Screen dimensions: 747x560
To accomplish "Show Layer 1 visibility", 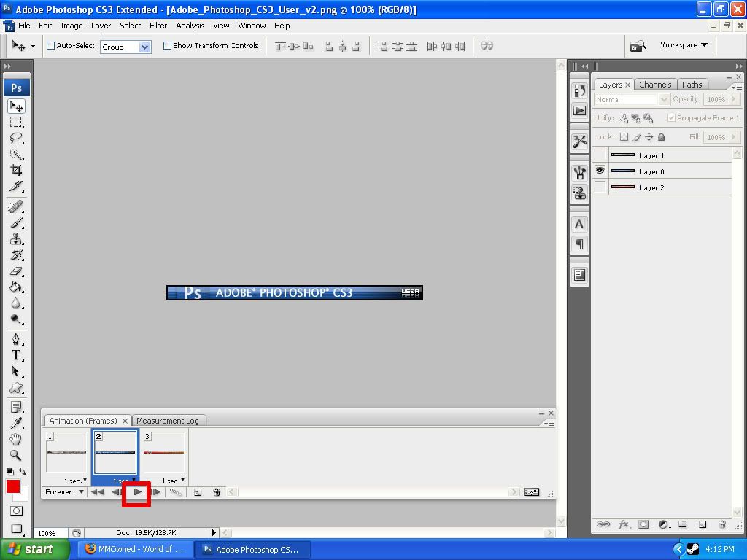I will click(600, 155).
